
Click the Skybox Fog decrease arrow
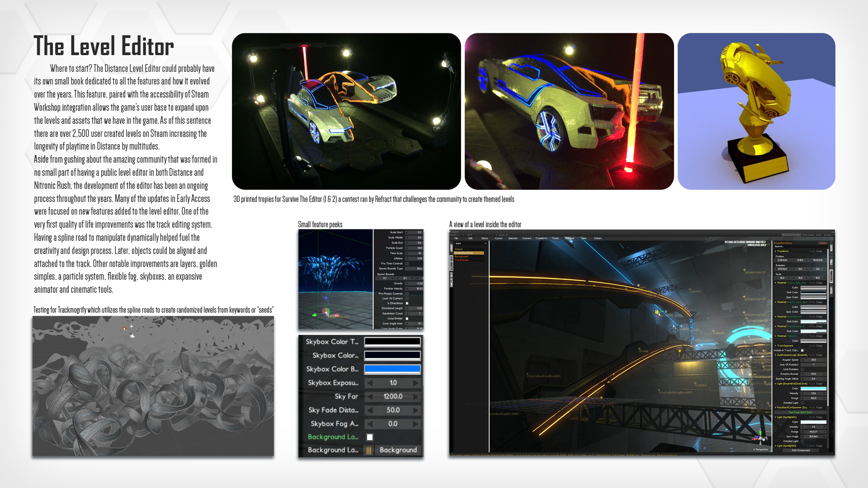(x=369, y=424)
